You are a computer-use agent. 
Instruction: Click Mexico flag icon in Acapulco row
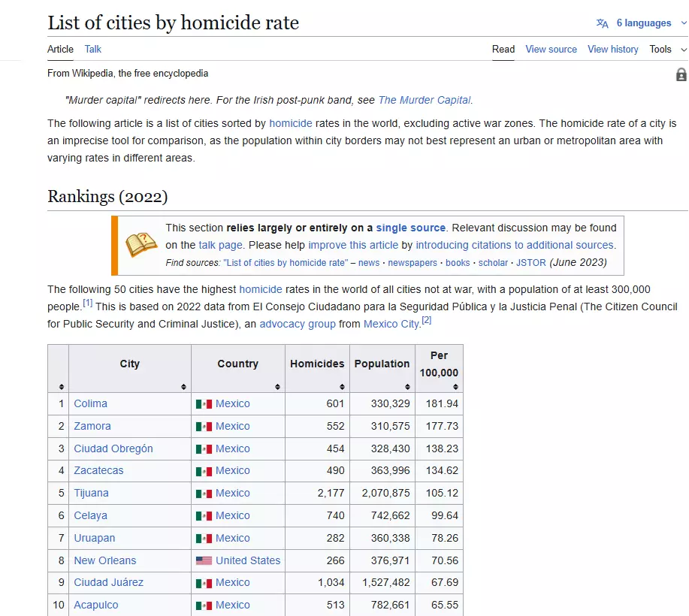pos(204,605)
